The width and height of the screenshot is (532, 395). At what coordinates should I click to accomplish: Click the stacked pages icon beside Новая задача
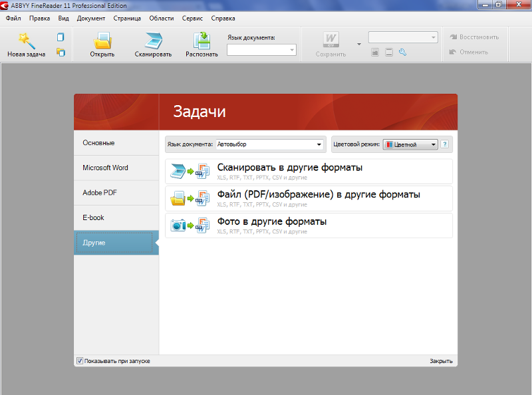[61, 53]
